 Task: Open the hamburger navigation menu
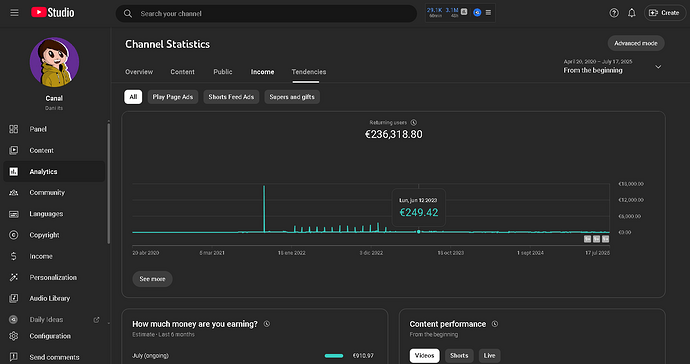[15, 13]
